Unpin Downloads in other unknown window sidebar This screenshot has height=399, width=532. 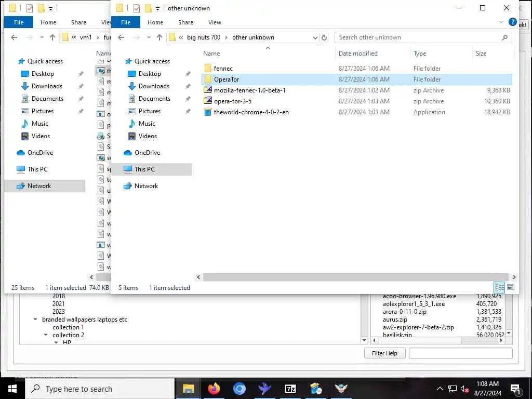188,86
